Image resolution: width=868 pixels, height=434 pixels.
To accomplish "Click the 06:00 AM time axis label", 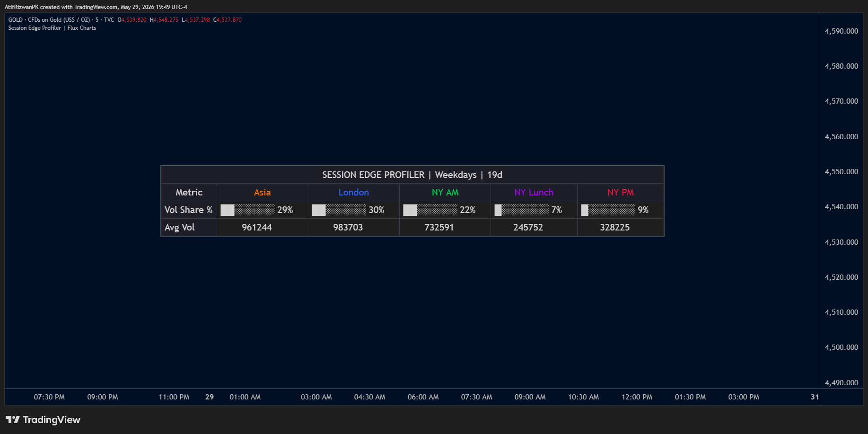I will [x=423, y=397].
